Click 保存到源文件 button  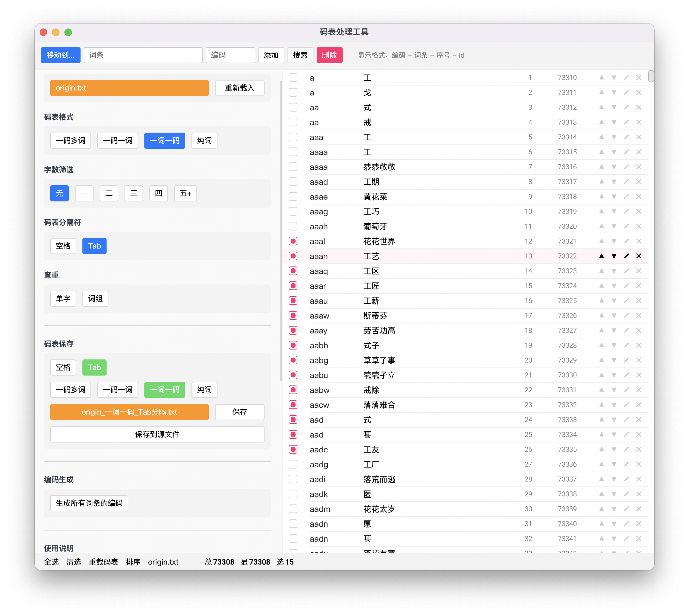tap(157, 434)
